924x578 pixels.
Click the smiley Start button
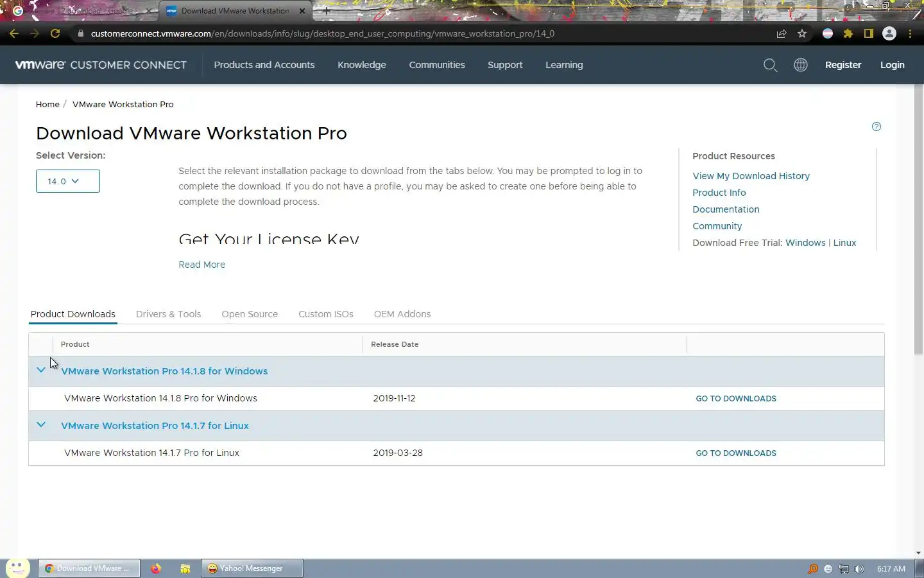pyautogui.click(x=17, y=568)
